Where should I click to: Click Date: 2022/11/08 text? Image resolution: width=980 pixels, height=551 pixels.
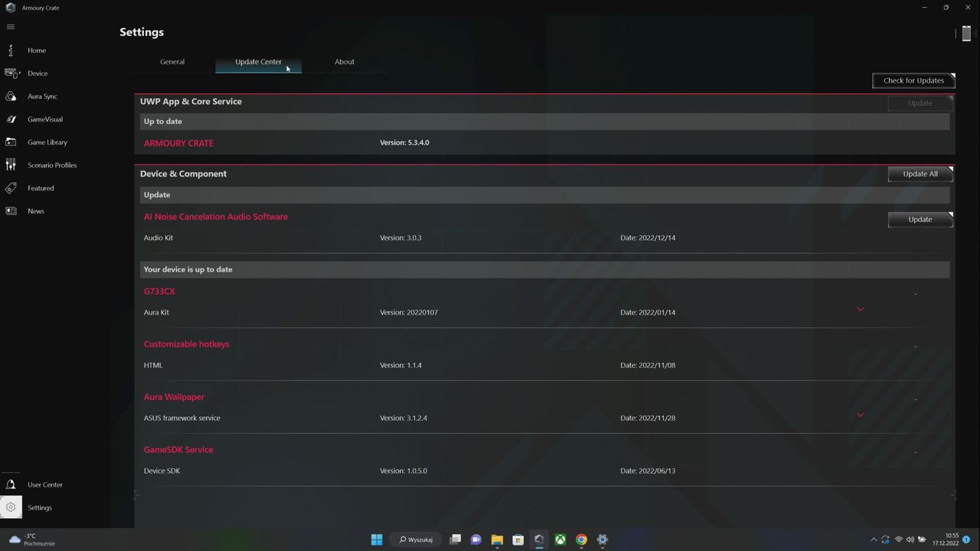coord(648,365)
